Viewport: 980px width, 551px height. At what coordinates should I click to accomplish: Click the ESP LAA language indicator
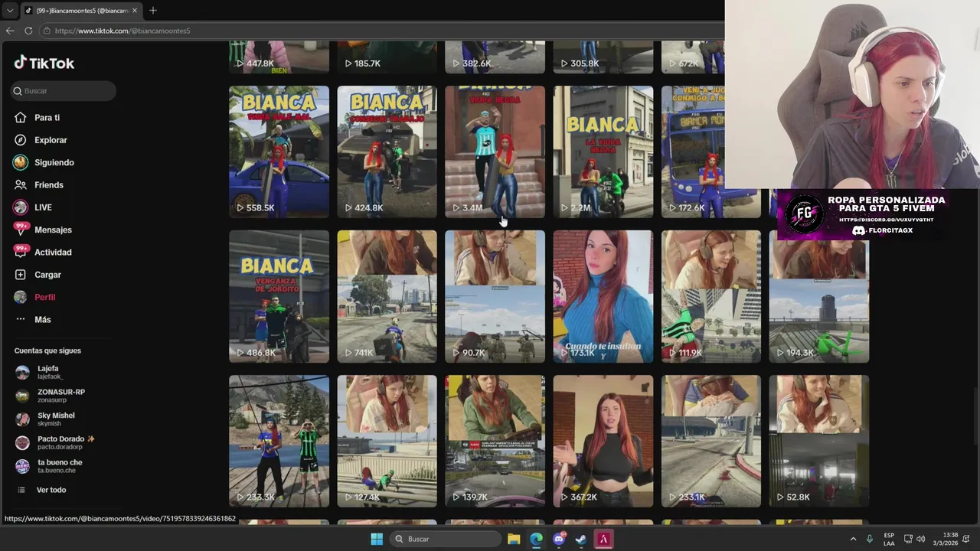[x=889, y=539]
